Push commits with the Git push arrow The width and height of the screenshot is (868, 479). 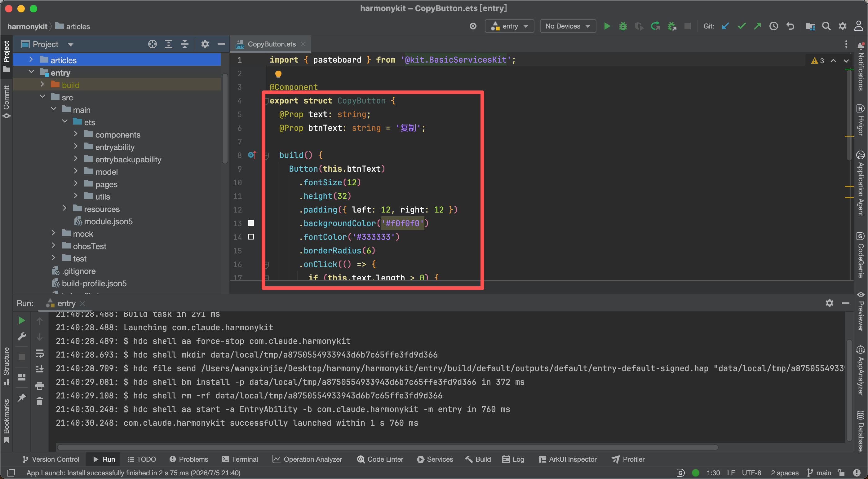click(x=757, y=26)
